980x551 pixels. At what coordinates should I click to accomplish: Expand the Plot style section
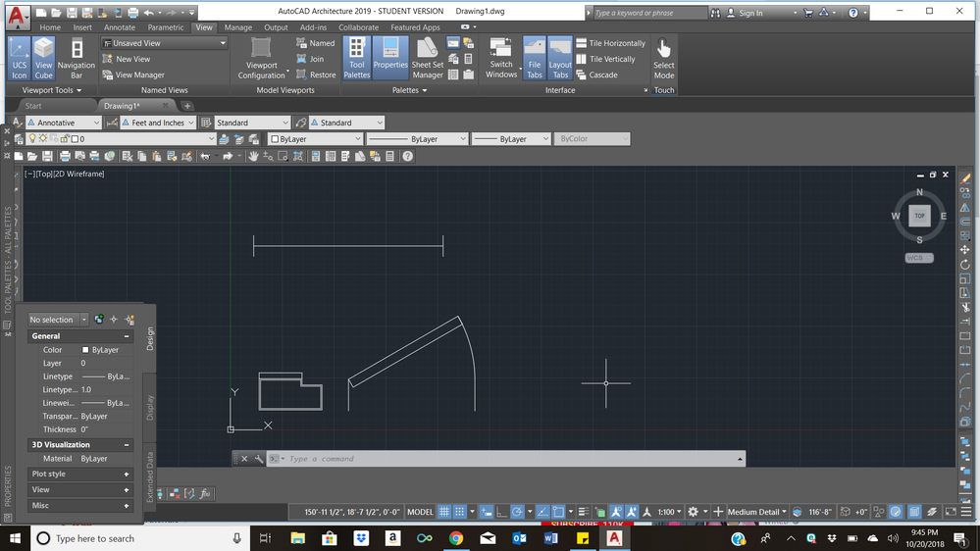pos(127,475)
